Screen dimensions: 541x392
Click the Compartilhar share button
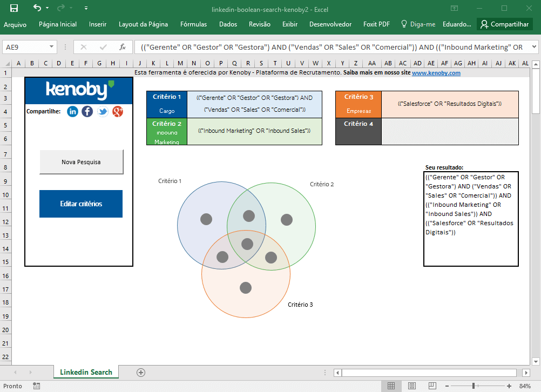(x=504, y=24)
